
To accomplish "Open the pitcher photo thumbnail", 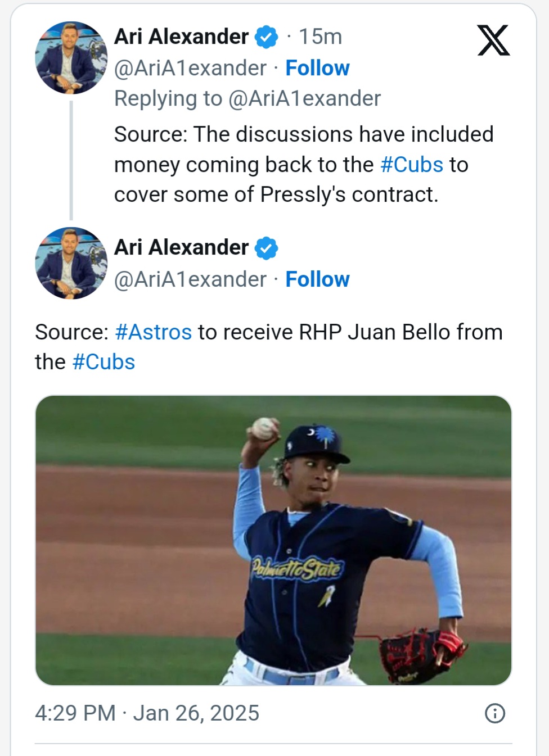I will pyautogui.click(x=273, y=540).
